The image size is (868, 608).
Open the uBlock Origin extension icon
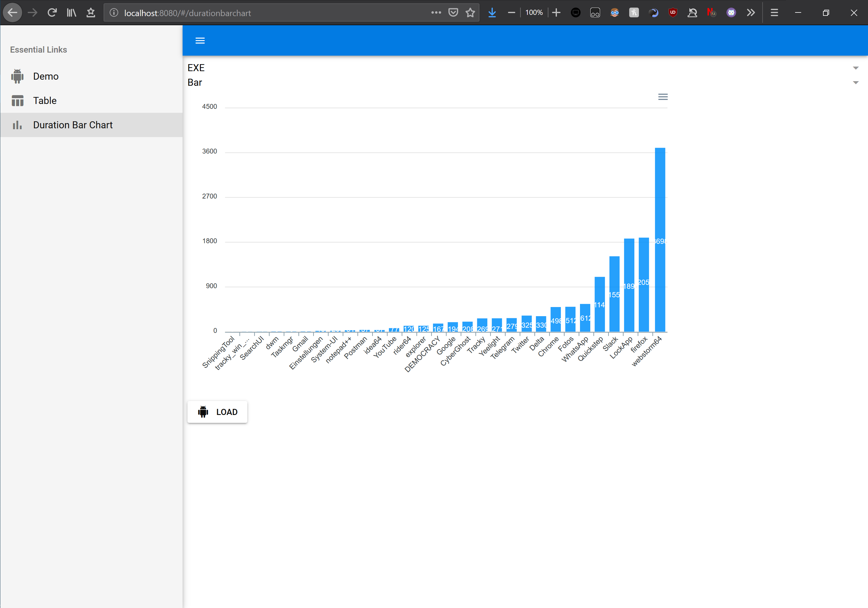[673, 13]
